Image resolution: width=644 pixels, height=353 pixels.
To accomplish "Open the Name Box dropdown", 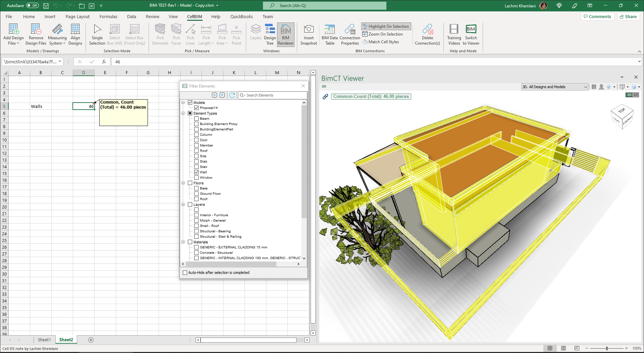I will tap(60, 62).
